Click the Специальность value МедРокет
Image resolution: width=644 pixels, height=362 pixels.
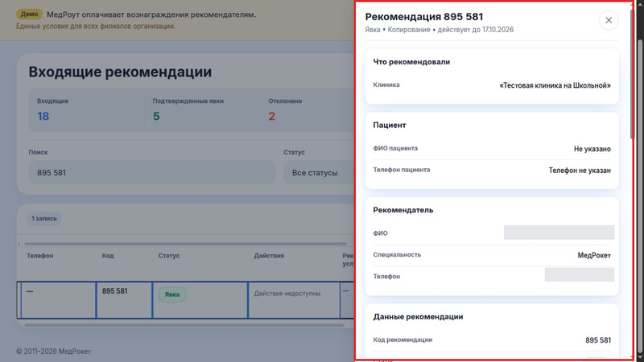594,255
